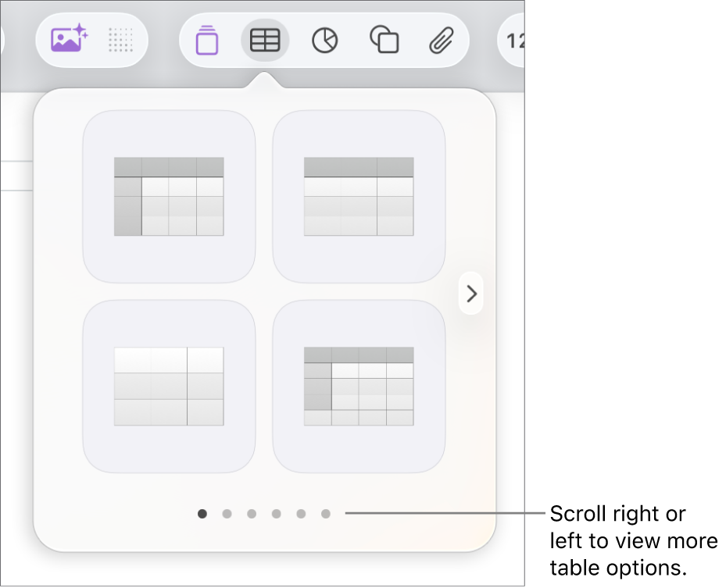
Task: Toggle the table tool to dismiss the popover
Action: tap(265, 40)
